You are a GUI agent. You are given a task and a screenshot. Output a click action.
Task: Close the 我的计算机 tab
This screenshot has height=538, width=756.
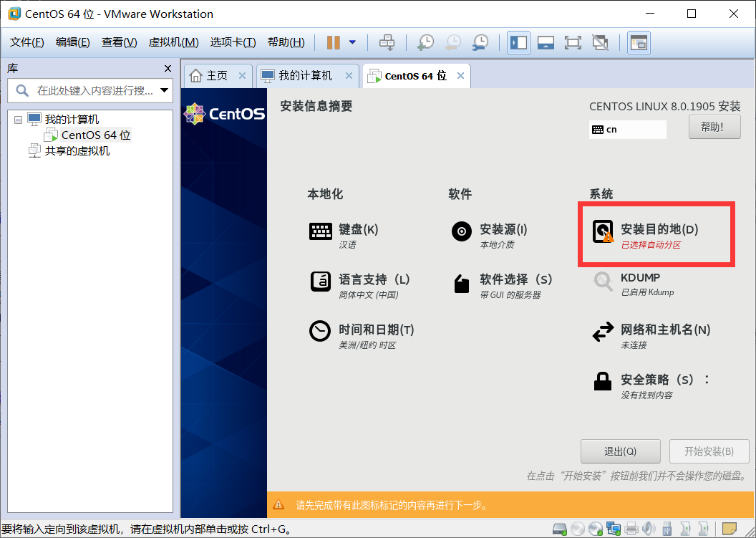[x=349, y=76]
